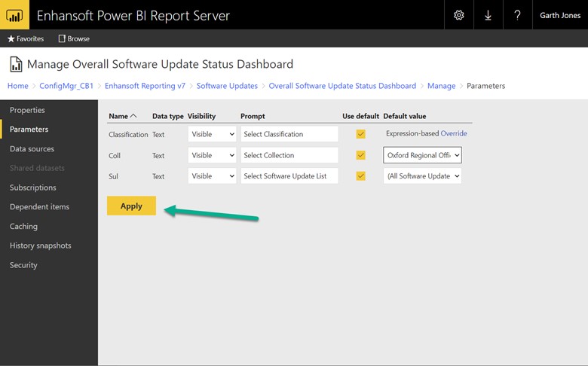Open Visibility dropdown for Classification
This screenshot has height=366, width=588.
click(x=212, y=134)
